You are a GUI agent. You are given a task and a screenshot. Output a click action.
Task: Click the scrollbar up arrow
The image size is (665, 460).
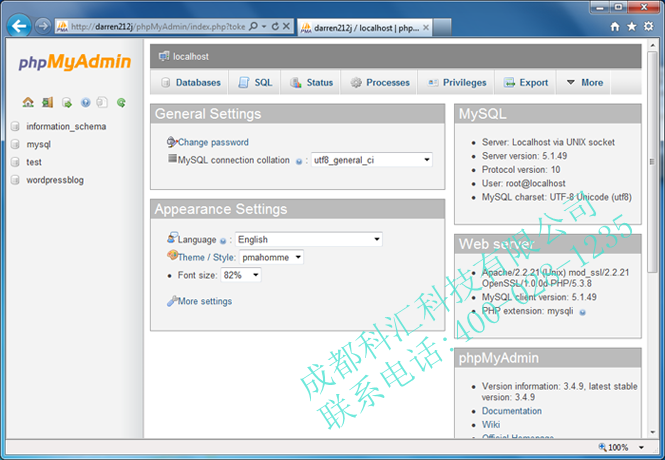coord(652,45)
